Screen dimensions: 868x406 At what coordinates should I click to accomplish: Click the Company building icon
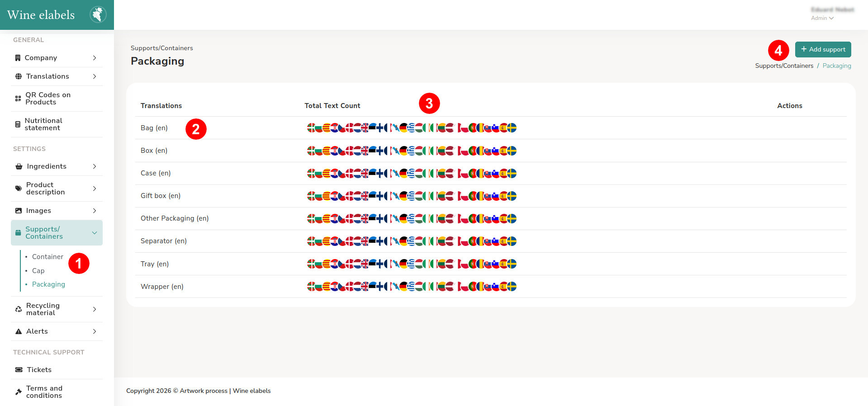point(18,58)
